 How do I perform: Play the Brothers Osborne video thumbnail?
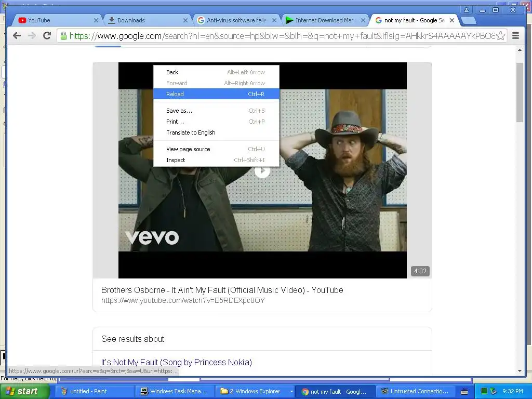262,171
